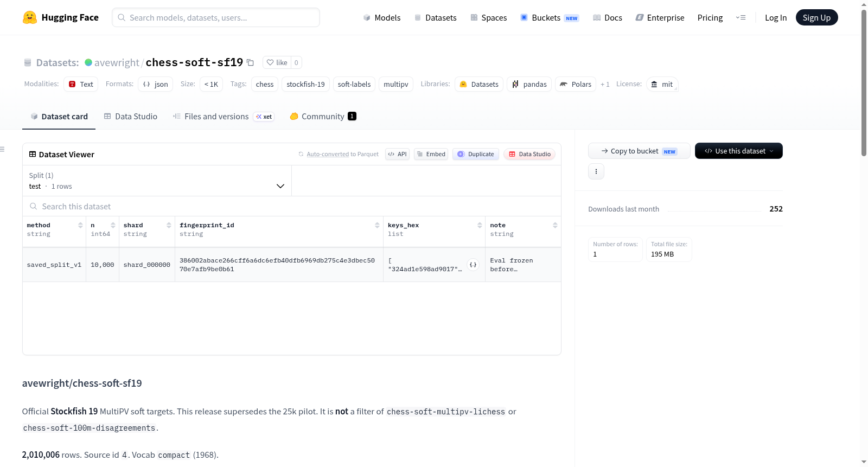The image size is (868, 467).
Task: Open the Pricing page
Action: [x=710, y=17]
